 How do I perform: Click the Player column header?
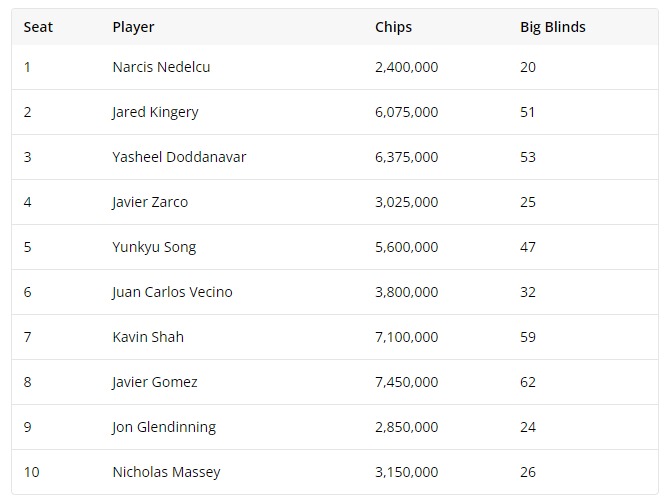(x=133, y=27)
